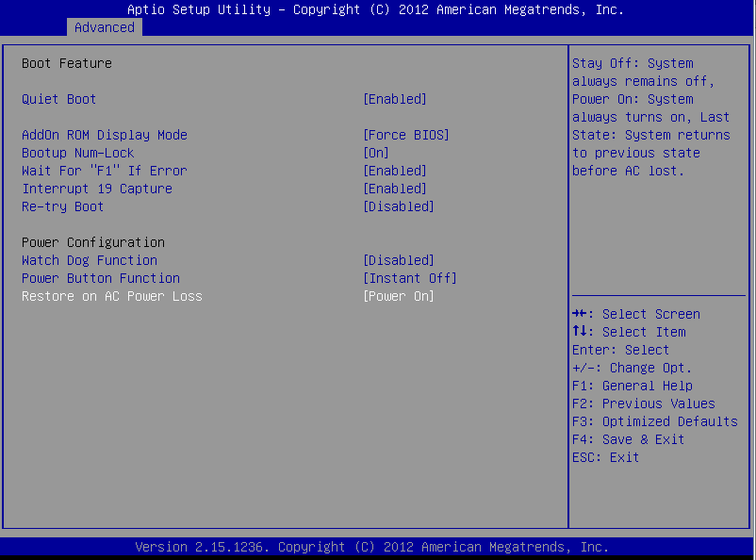Select the Watch Dog Function setting
Image resolution: width=756 pixels, height=560 pixels.
[89, 260]
